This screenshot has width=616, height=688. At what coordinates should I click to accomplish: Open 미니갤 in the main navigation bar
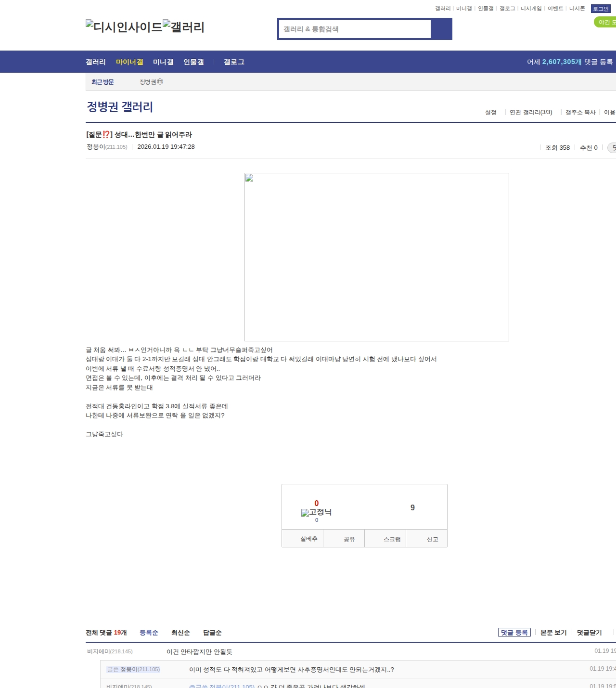pos(163,62)
